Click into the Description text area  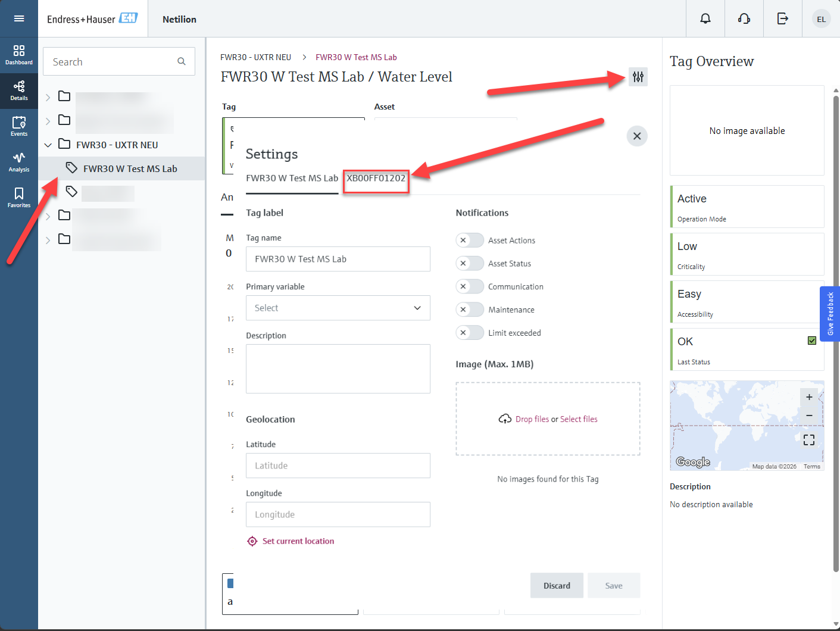[x=338, y=368]
